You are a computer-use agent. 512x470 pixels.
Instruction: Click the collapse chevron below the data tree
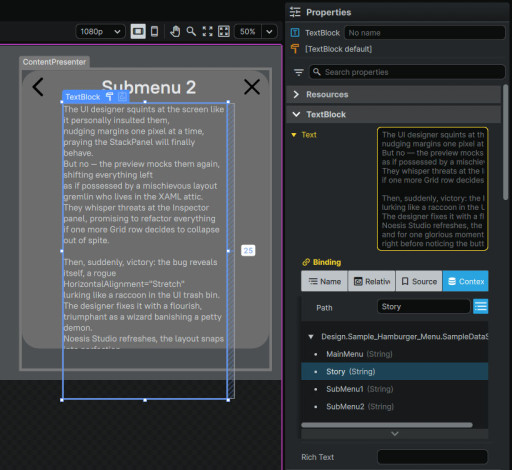coord(395,434)
